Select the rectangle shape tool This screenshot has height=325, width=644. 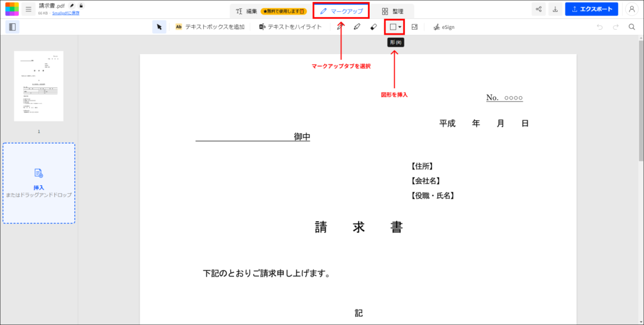click(392, 26)
